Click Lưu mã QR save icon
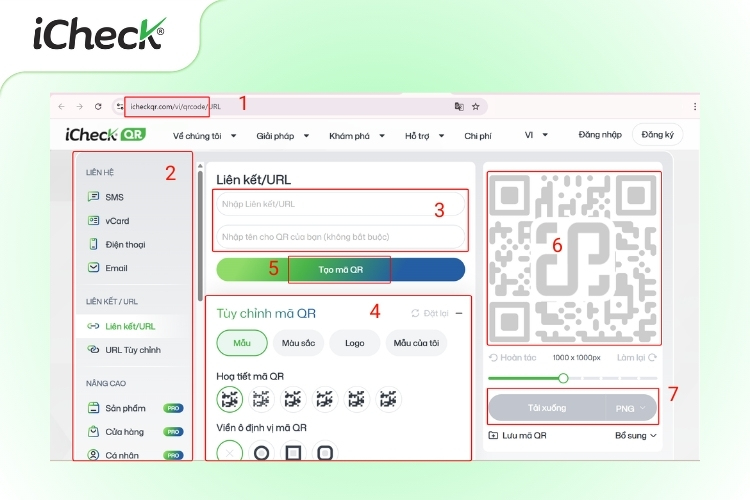Viewport: 750px width, 500px height. [493, 435]
